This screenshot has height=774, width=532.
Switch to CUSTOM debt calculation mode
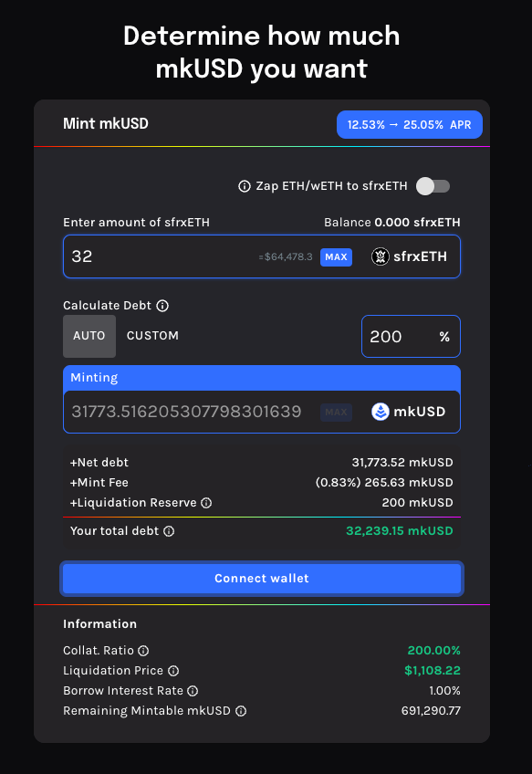[x=152, y=336]
